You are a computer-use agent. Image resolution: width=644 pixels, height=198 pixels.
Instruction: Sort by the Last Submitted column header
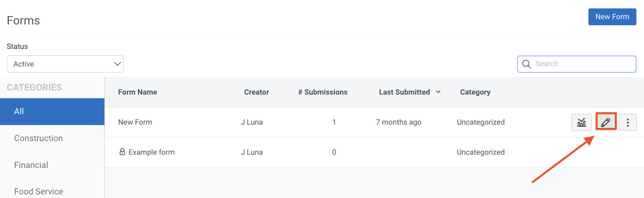coord(404,92)
